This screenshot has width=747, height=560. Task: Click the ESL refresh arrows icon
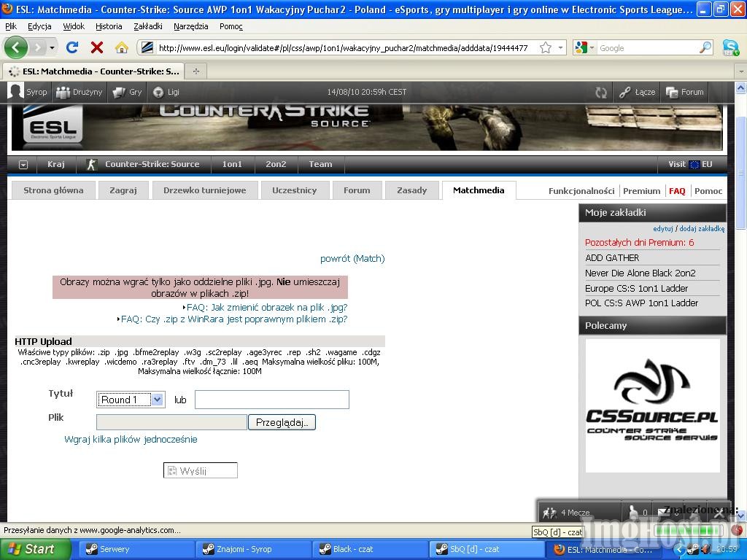click(x=601, y=93)
